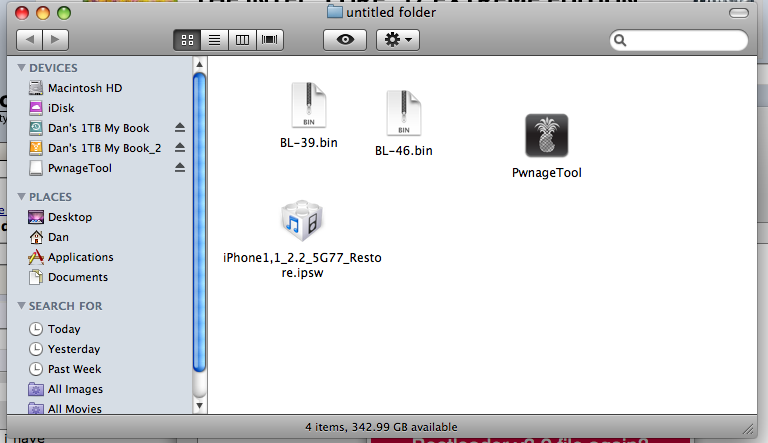
Task: Eject Dan's 1TB My Book
Action: point(180,128)
